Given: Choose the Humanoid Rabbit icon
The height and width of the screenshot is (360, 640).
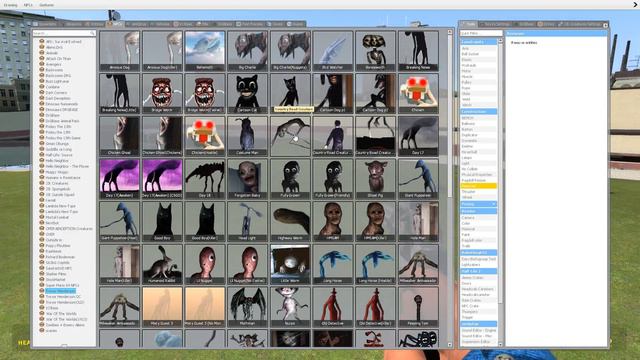Looking at the screenshot, I should coord(162,264).
